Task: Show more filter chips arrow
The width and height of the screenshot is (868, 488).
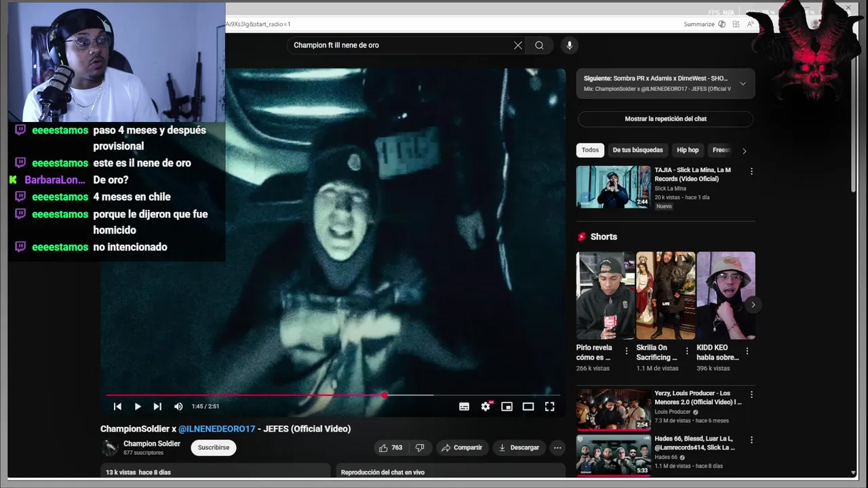Action: [x=745, y=150]
